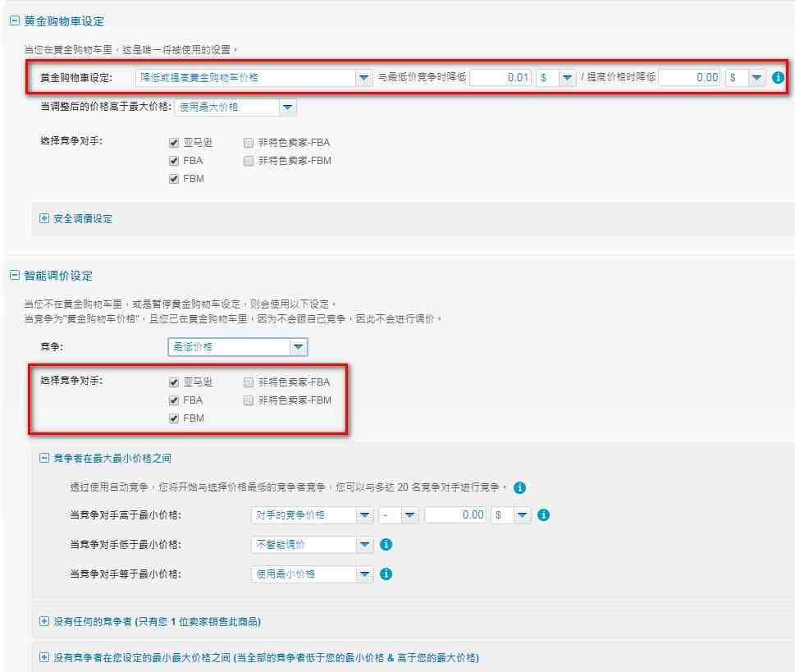
Task: Collapse the 智能调价设定 section
Action: point(14,276)
